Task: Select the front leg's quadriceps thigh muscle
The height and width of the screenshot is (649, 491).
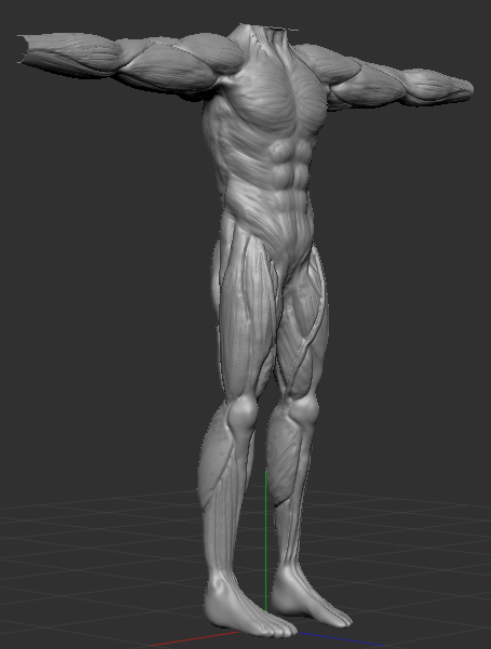Action: pos(247,315)
